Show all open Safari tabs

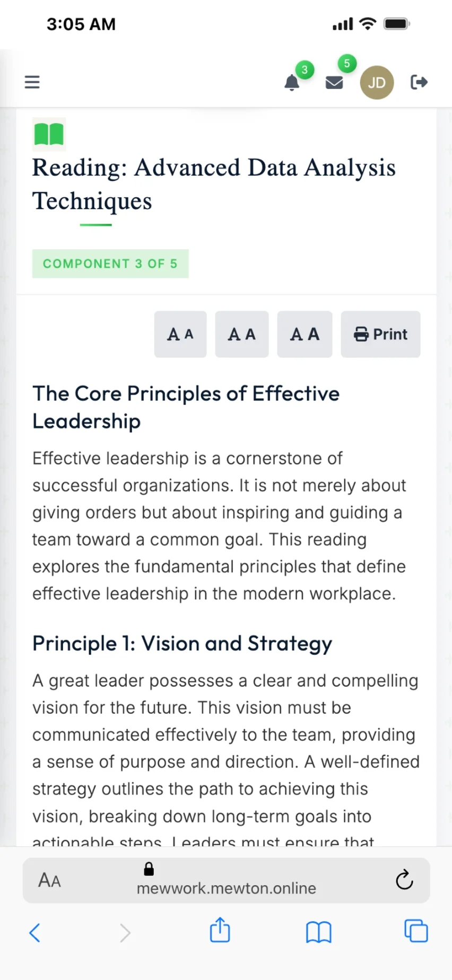[416, 931]
